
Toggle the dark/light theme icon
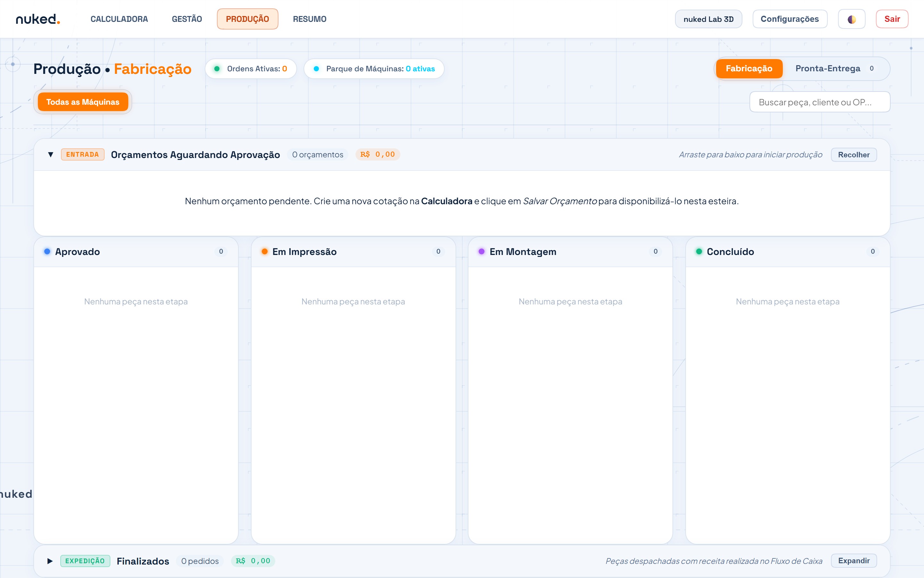pyautogui.click(x=851, y=19)
